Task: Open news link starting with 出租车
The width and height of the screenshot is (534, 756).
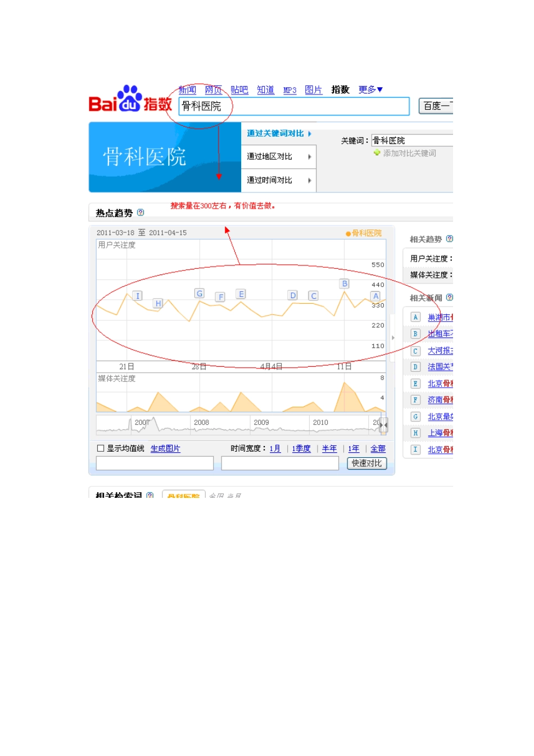Action: coord(440,334)
